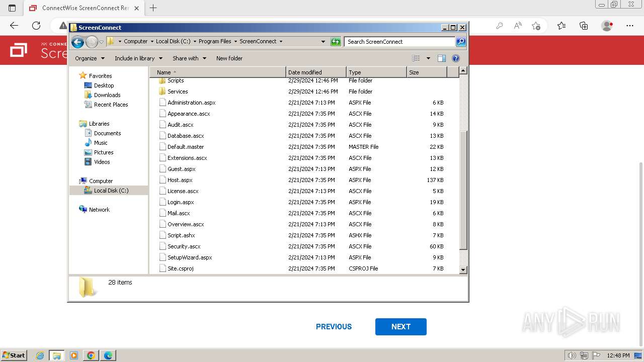Open Chrome from taskbar
This screenshot has width=644, height=362.
pyautogui.click(x=91, y=355)
